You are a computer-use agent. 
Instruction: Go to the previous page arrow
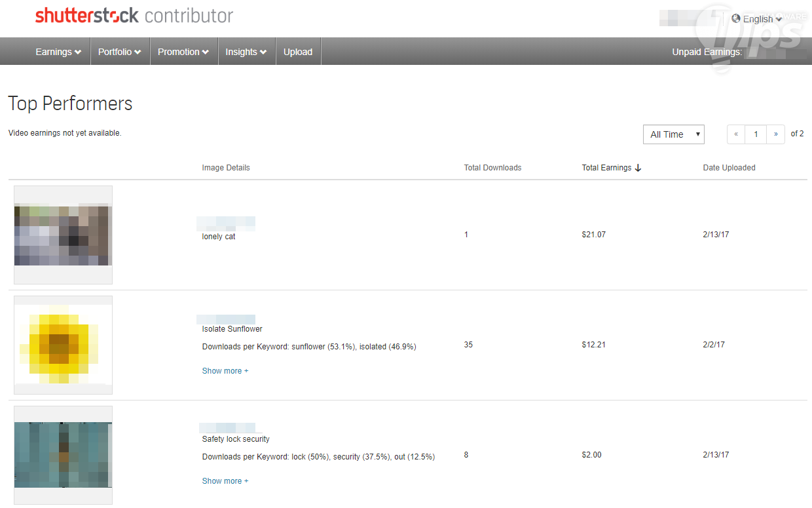pos(736,134)
